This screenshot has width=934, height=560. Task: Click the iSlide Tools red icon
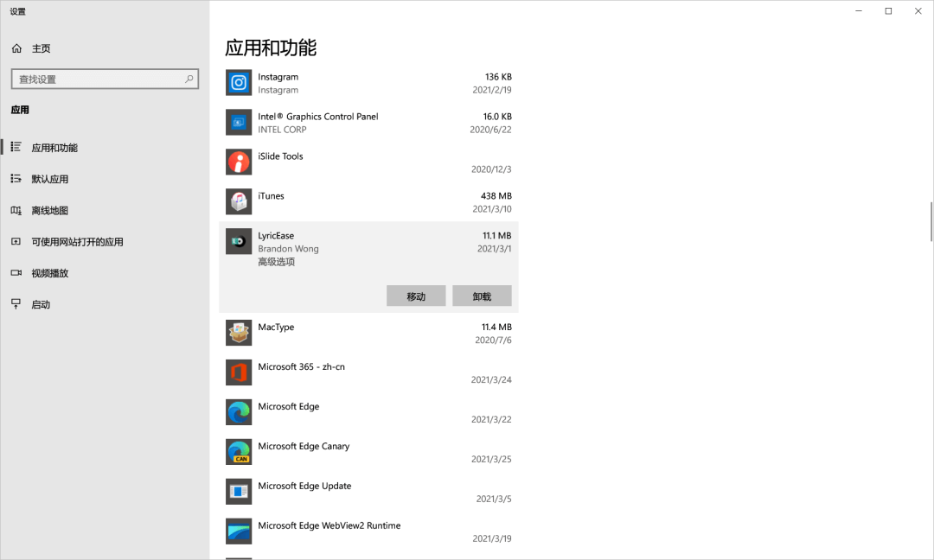[x=239, y=162]
